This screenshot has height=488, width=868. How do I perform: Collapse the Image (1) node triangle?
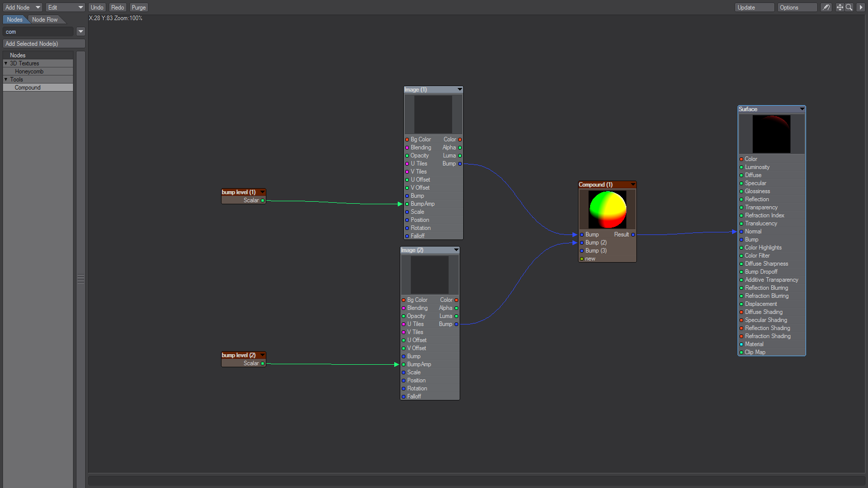pos(459,90)
